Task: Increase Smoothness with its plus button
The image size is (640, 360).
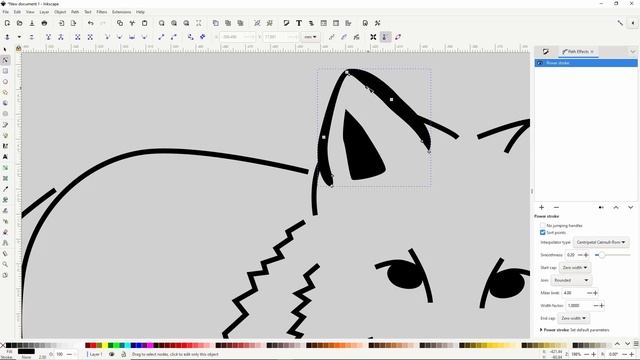Action: tap(586, 255)
